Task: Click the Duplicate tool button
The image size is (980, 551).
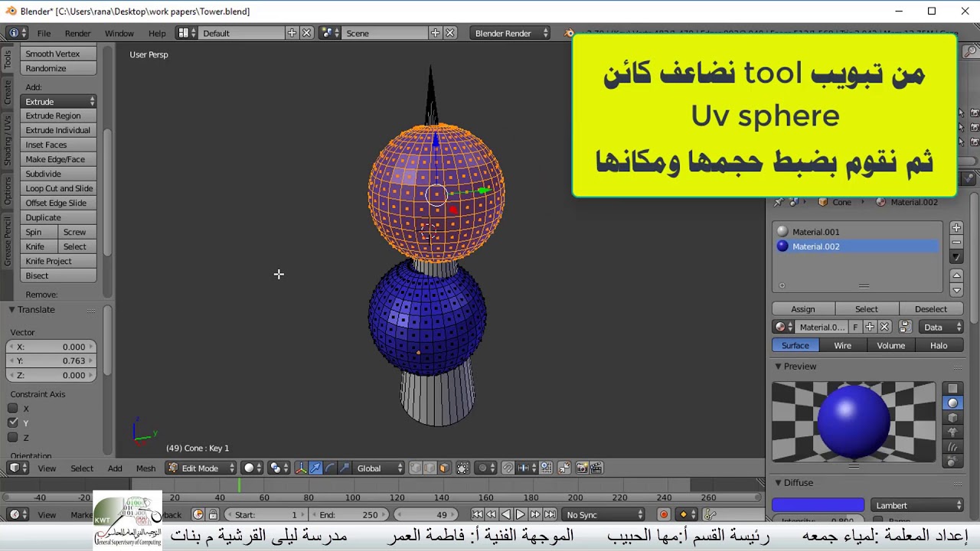Action: coord(58,217)
